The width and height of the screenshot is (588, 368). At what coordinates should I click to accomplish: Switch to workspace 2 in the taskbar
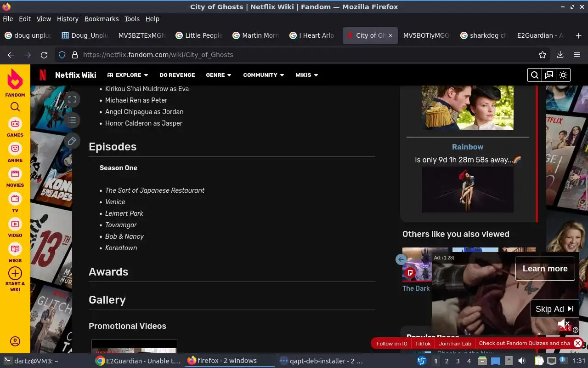point(447,361)
